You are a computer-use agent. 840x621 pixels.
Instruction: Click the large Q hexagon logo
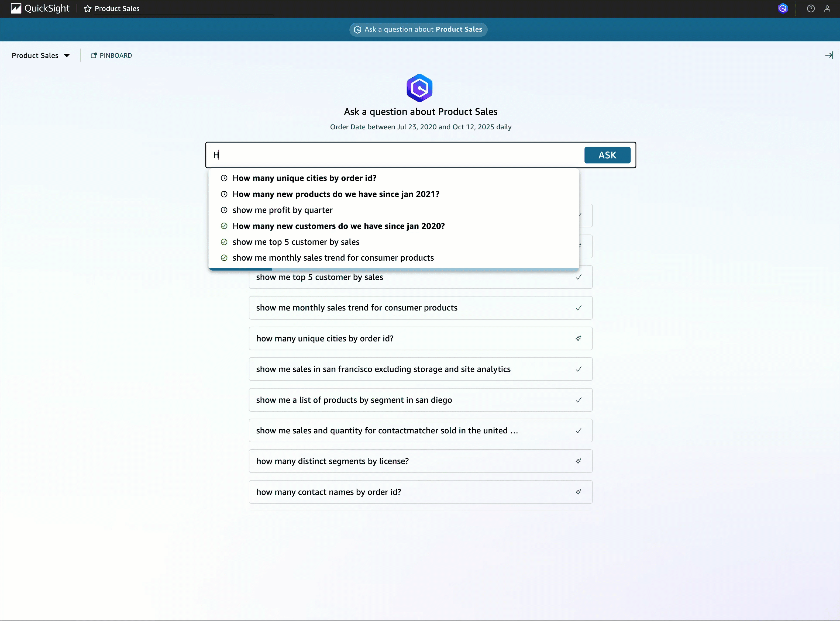(419, 88)
